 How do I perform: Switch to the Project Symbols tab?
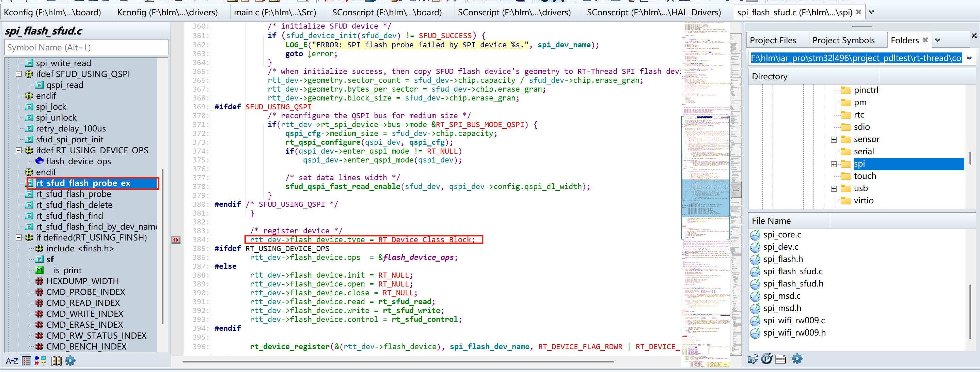tap(843, 40)
